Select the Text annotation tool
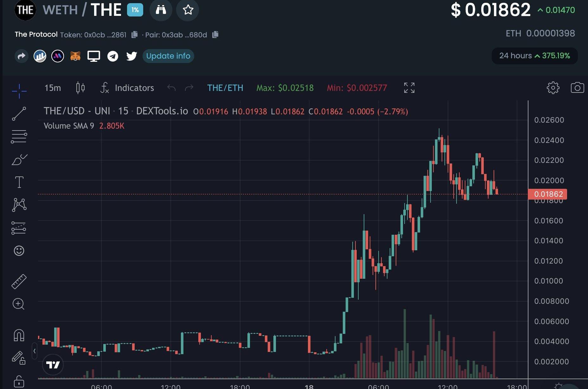588x389 pixels. [x=19, y=182]
